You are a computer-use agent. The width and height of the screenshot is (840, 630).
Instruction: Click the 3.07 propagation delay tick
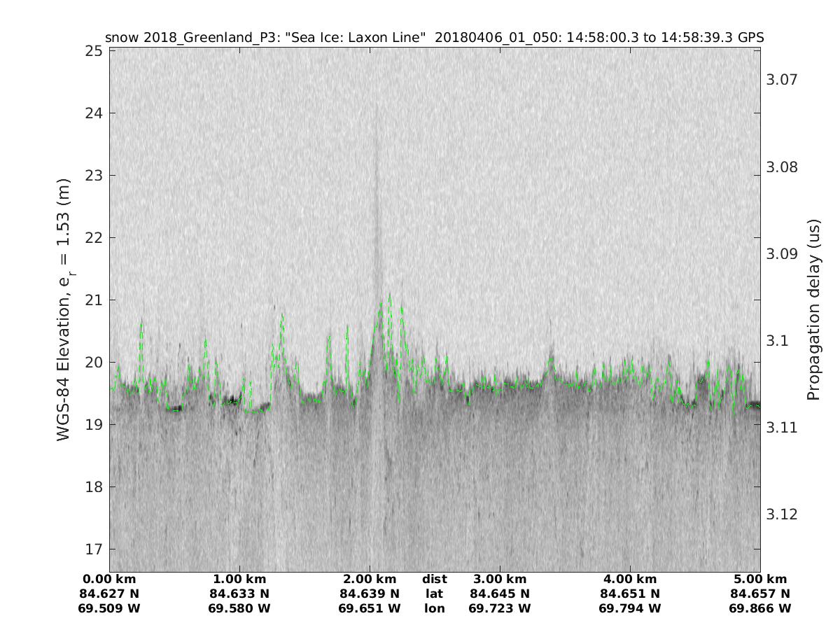point(783,80)
